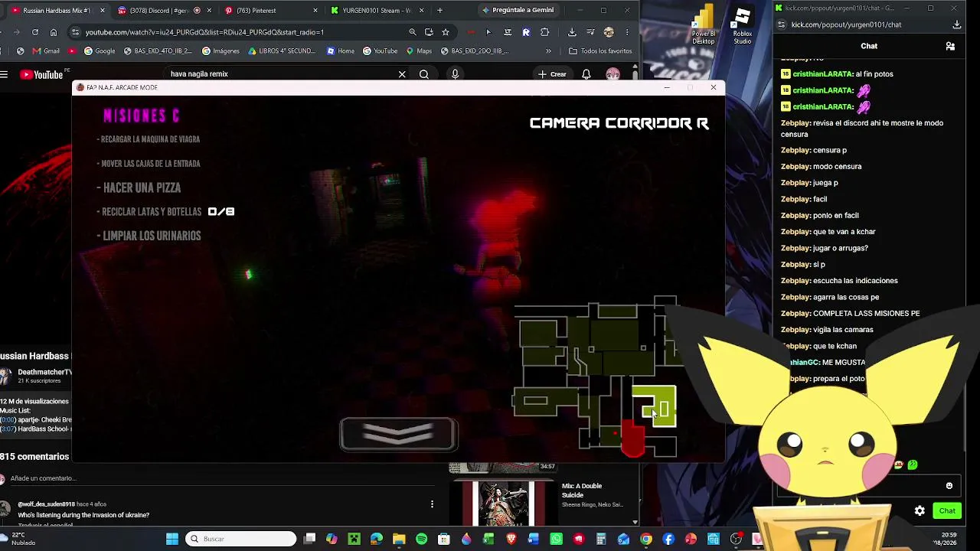Click the YouTube search magnifier button
The width and height of the screenshot is (980, 551).
[423, 74]
